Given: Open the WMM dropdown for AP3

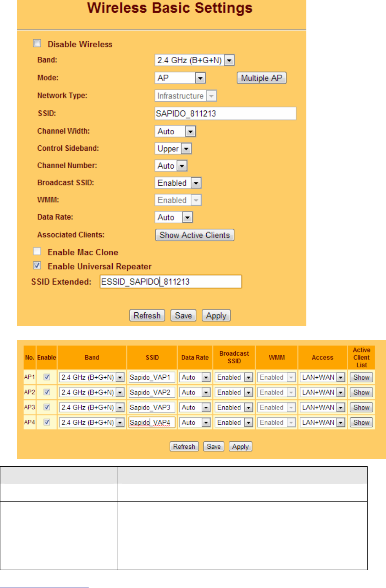Looking at the screenshot, I should (277, 408).
